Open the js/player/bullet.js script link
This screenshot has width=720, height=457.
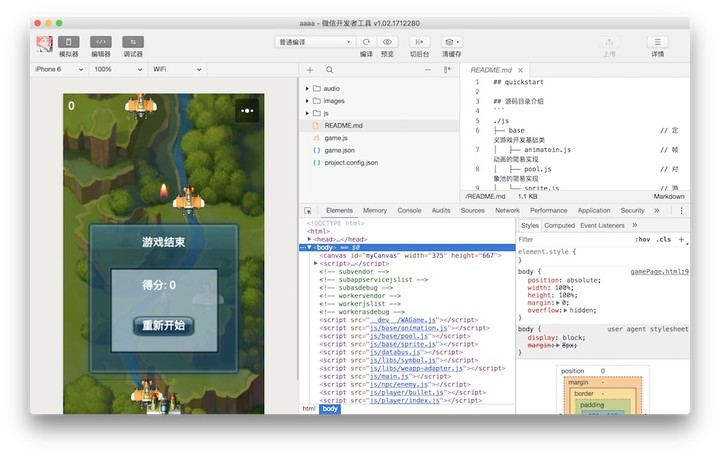407,392
